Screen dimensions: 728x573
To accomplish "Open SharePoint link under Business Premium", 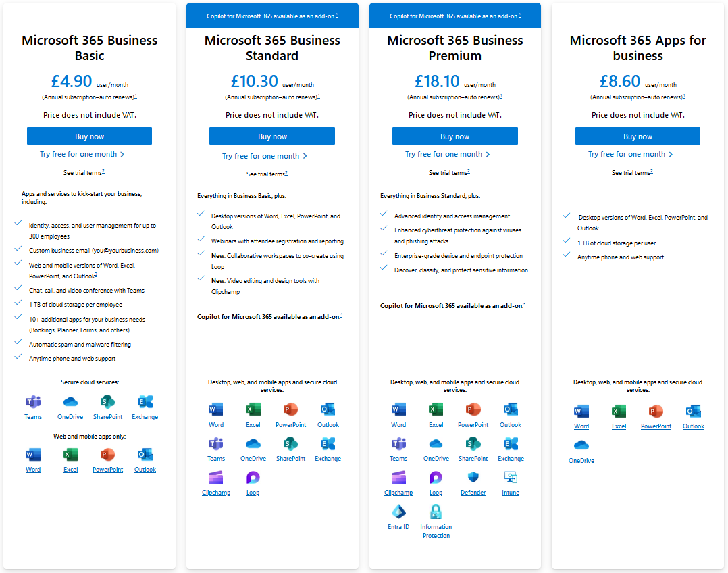I will [473, 459].
